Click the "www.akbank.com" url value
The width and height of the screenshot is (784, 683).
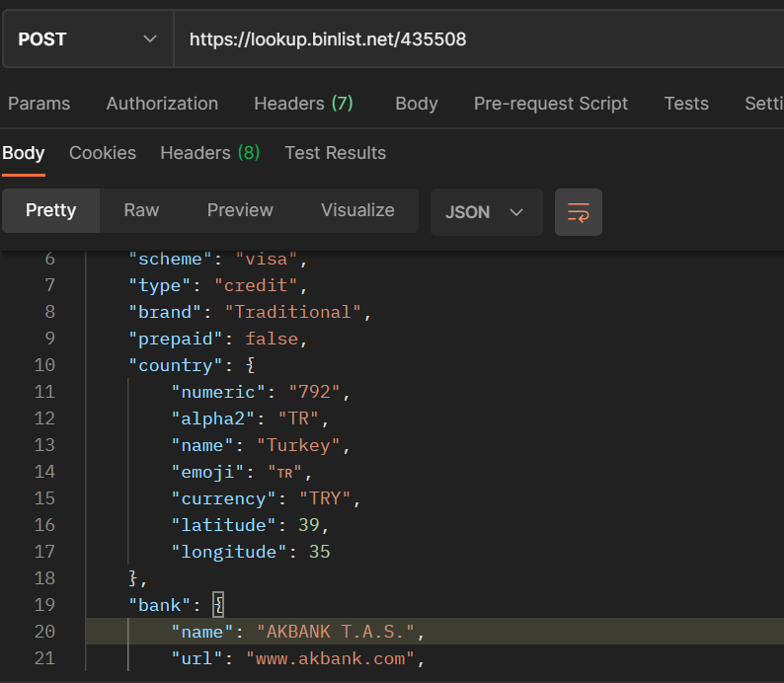click(330, 658)
